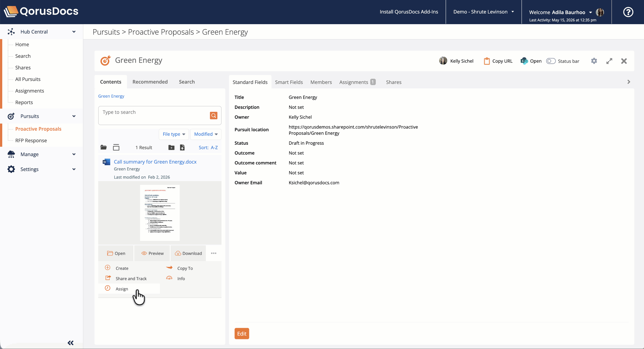Switch to the Recommended tab
Screen dimensions: 644x349
(150, 82)
